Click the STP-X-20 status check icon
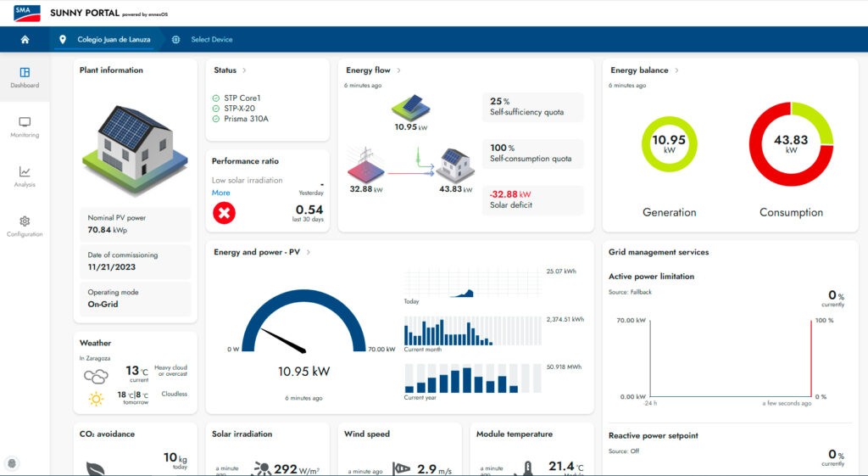The width and height of the screenshot is (868, 476). tap(216, 109)
